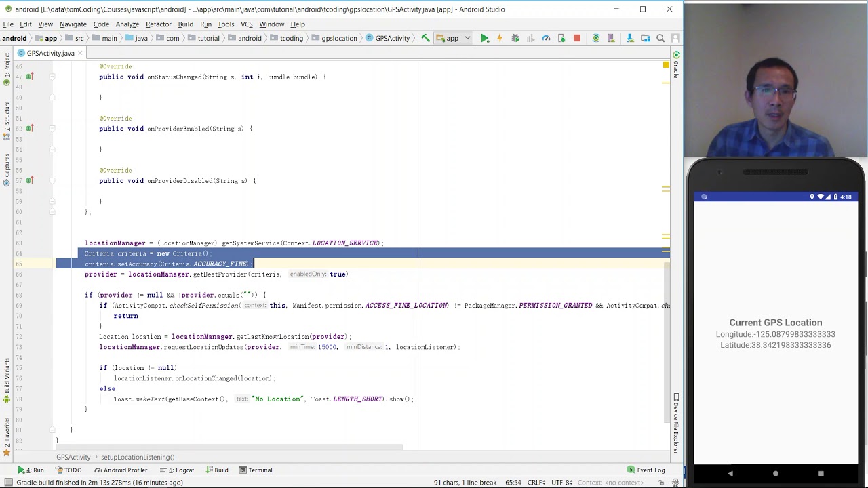Open the Navigate menu
Viewport: 868px width, 488px height.
coord(73,24)
